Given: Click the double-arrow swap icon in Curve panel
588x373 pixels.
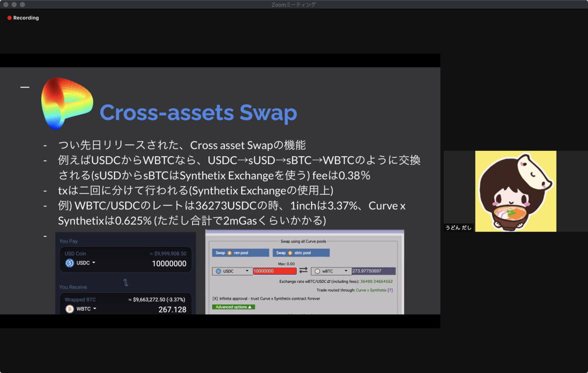Looking at the screenshot, I should [303, 271].
